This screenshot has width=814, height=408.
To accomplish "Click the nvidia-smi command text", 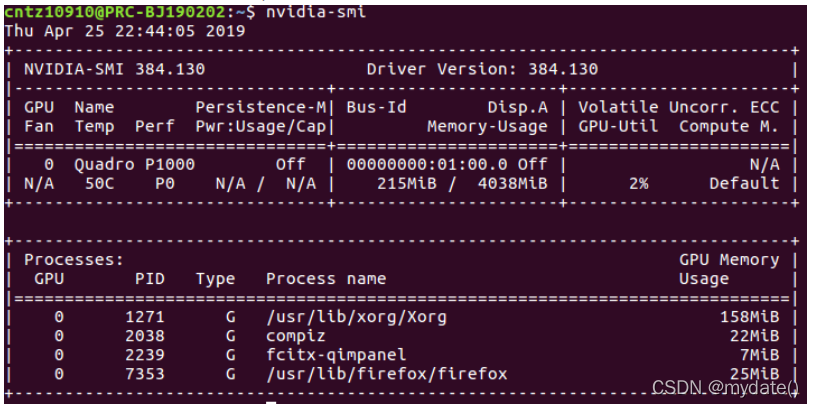I will click(316, 11).
